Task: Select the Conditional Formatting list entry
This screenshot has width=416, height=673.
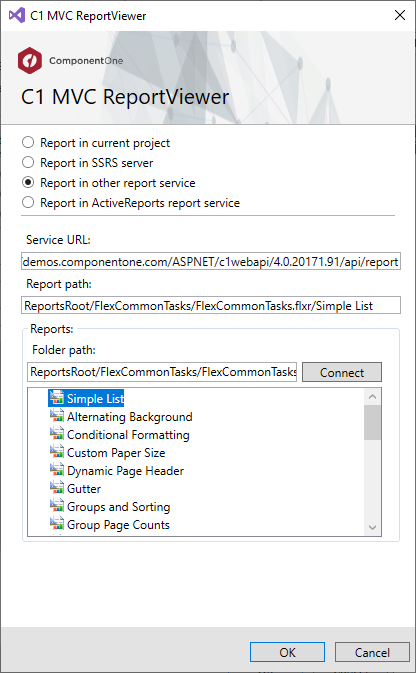Action: click(128, 434)
